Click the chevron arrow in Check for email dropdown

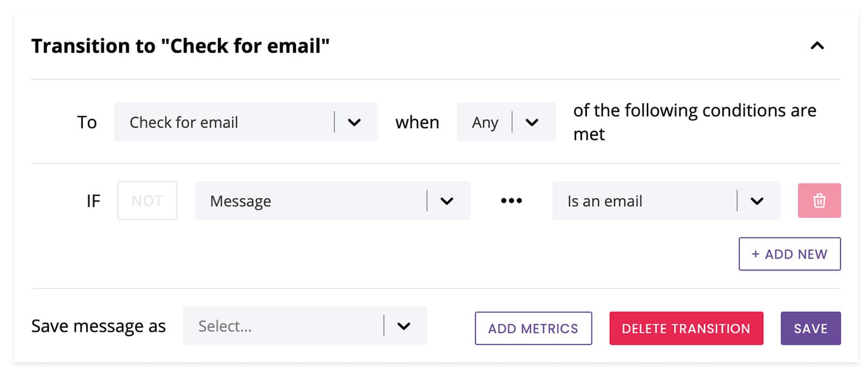pos(354,122)
